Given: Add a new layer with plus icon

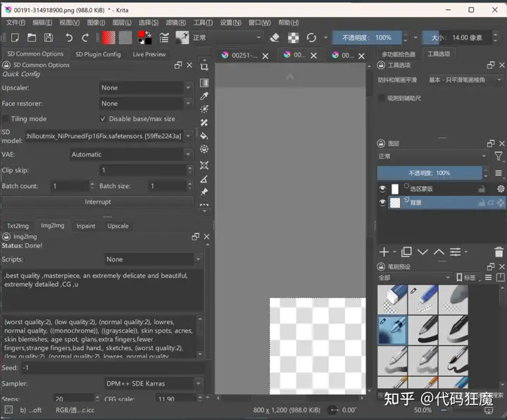Looking at the screenshot, I should coord(384,252).
